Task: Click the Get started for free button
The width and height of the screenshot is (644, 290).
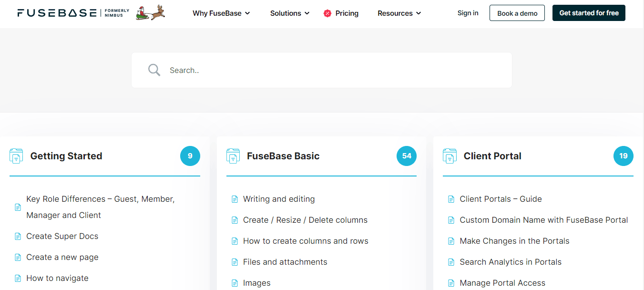Action: coord(589,13)
